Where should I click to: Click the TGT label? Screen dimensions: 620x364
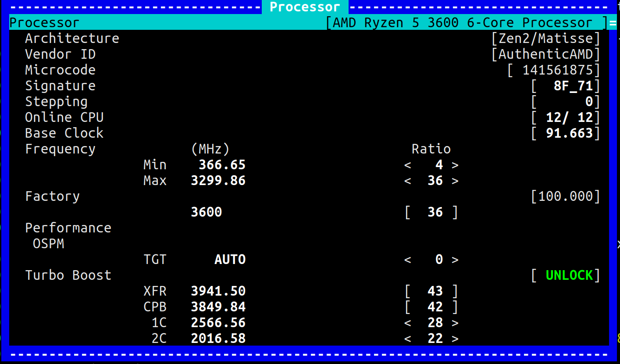[155, 260]
